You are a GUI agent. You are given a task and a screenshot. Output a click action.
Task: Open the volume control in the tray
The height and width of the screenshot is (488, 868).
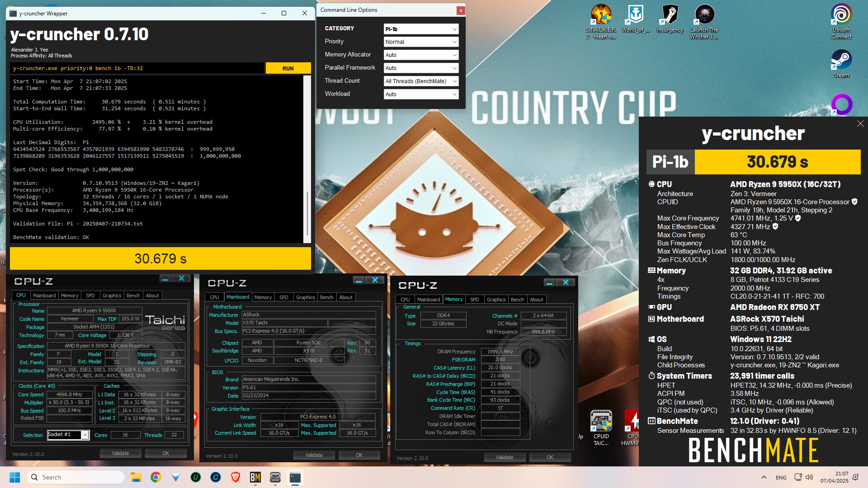[x=809, y=477]
